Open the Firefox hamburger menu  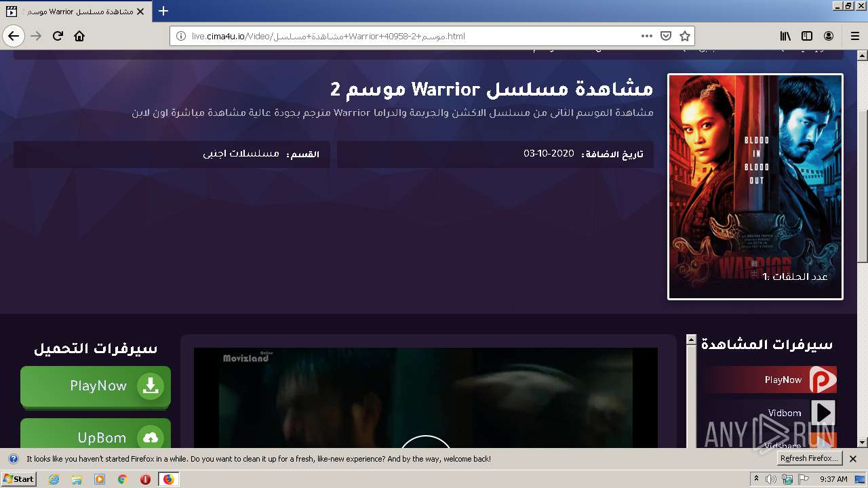[x=855, y=36]
